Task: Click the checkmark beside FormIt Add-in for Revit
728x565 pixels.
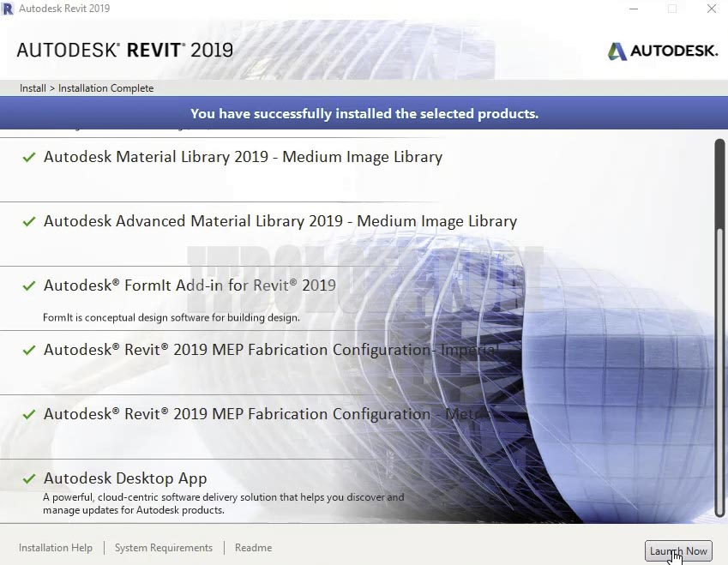Action: [x=28, y=286]
